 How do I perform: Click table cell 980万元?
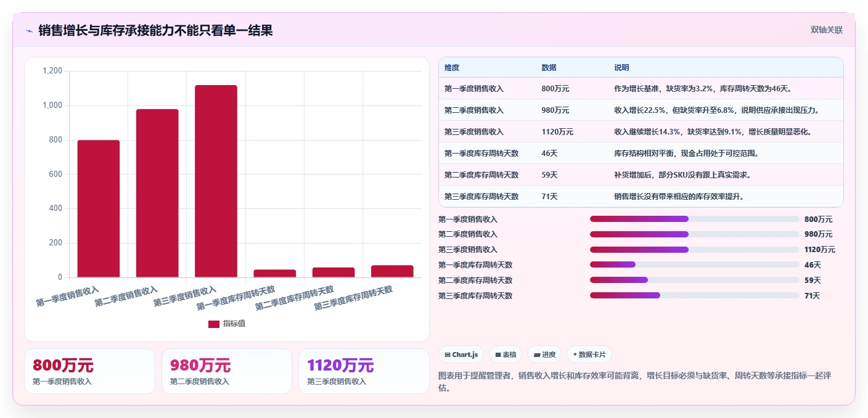point(555,110)
